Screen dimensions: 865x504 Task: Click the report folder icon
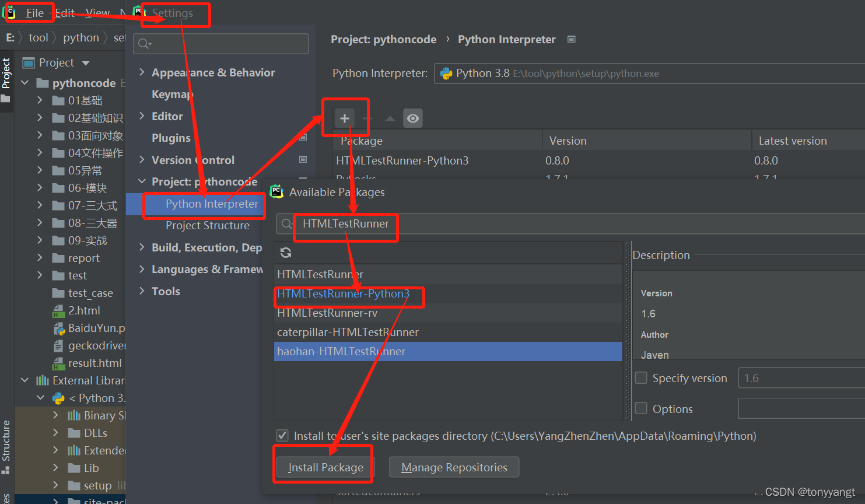click(x=58, y=258)
